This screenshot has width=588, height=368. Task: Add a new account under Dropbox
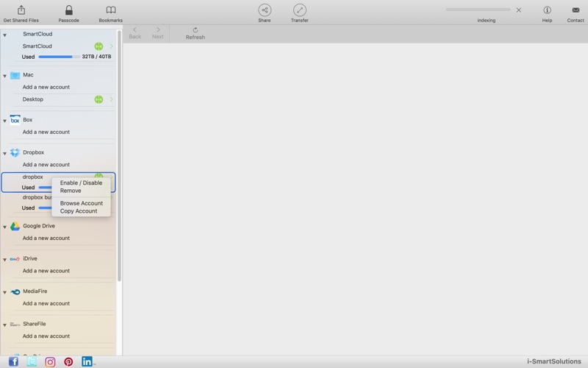click(x=46, y=165)
